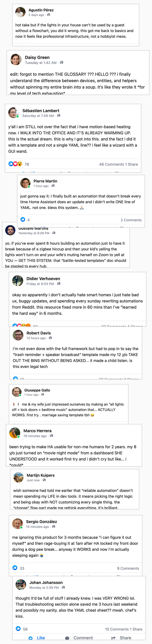Image resolution: width=152 pixels, height=644 pixels.
Task: Click the globe privacy icon on Agustín Pérez's post
Action: click(x=49, y=15)
